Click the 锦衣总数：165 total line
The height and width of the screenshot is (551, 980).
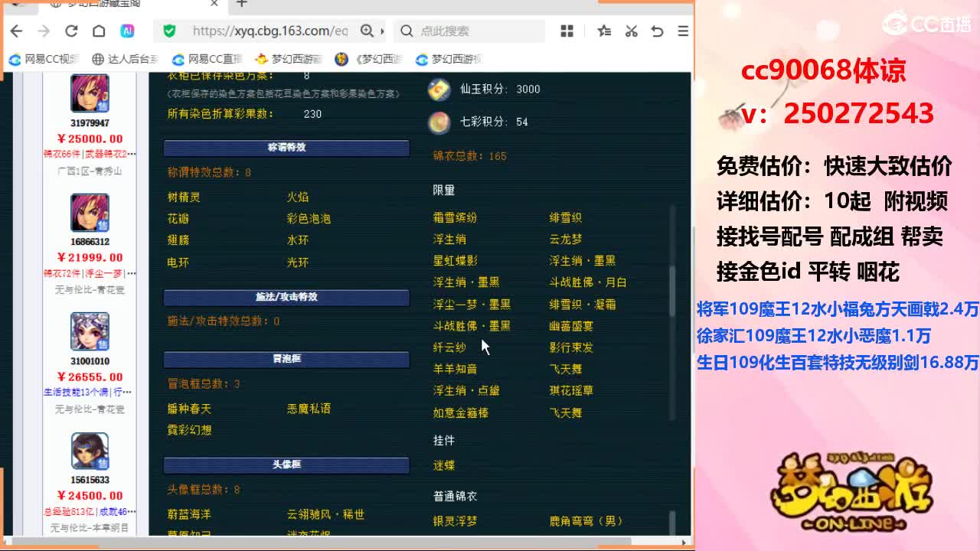point(470,156)
